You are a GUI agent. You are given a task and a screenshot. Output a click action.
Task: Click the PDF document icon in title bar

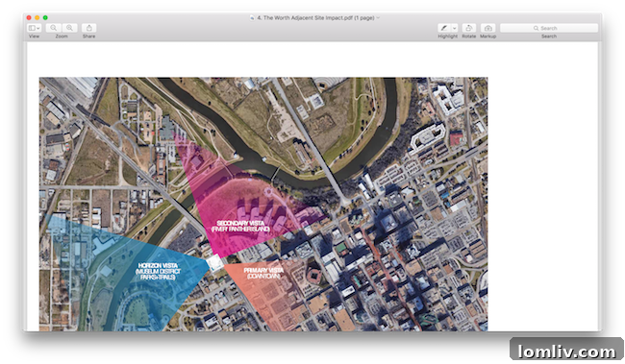tap(252, 18)
